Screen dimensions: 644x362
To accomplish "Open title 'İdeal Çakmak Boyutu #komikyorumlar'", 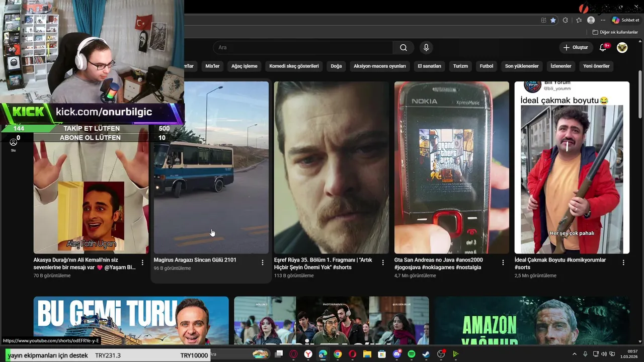I will pos(560,263).
